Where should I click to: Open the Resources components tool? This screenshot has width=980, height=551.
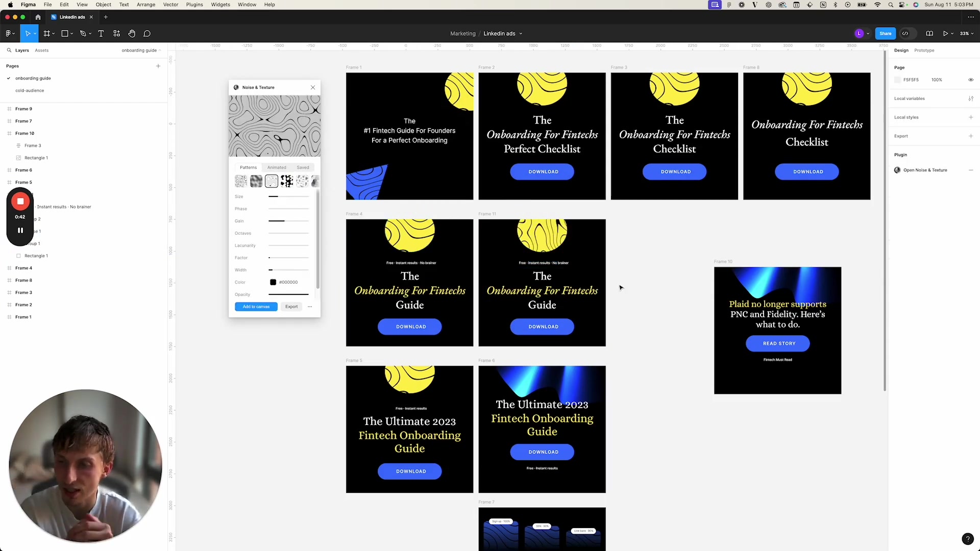coord(116,34)
